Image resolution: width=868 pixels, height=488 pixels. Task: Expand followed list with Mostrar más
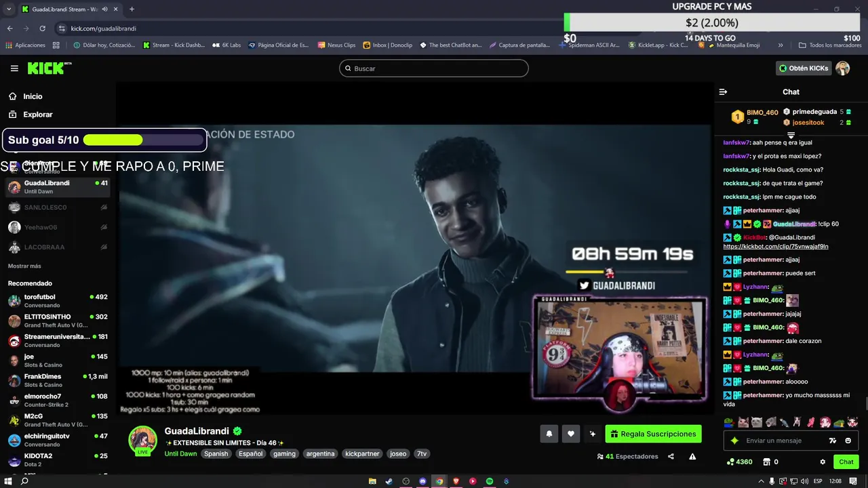pyautogui.click(x=24, y=266)
